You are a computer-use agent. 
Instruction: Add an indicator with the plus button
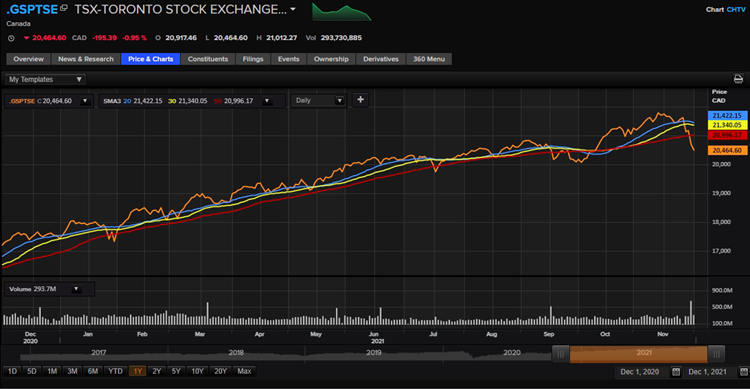tap(361, 100)
